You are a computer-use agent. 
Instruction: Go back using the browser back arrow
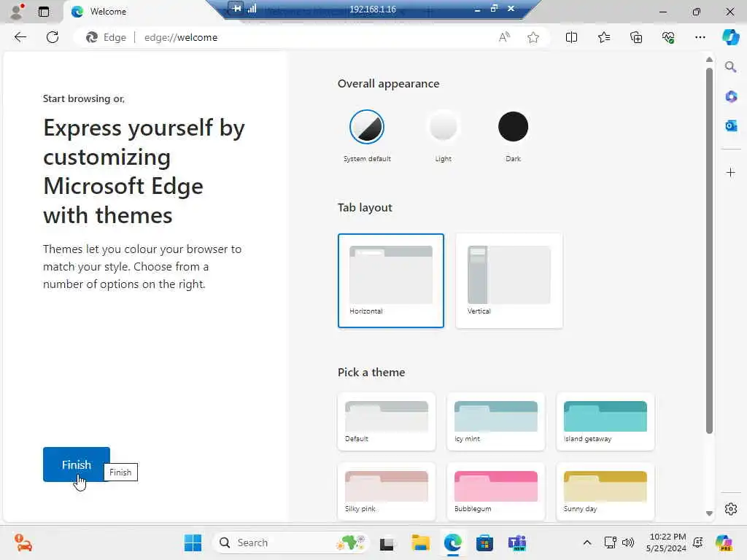20,37
